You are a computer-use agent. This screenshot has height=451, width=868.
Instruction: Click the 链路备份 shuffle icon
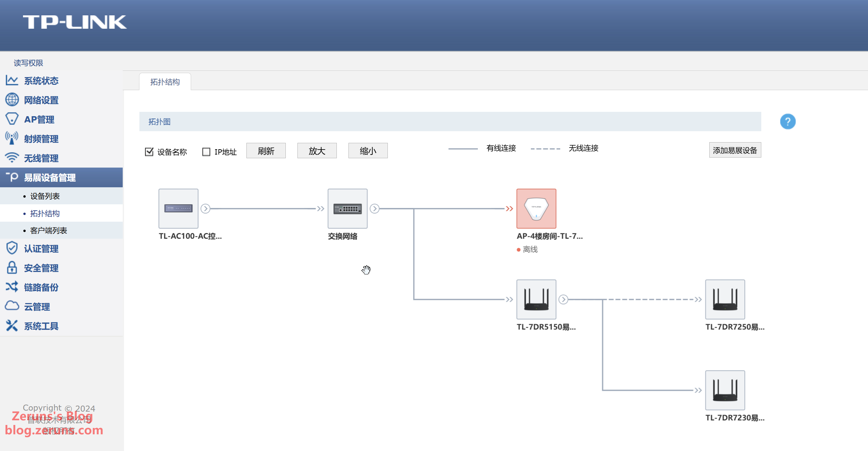click(x=12, y=287)
